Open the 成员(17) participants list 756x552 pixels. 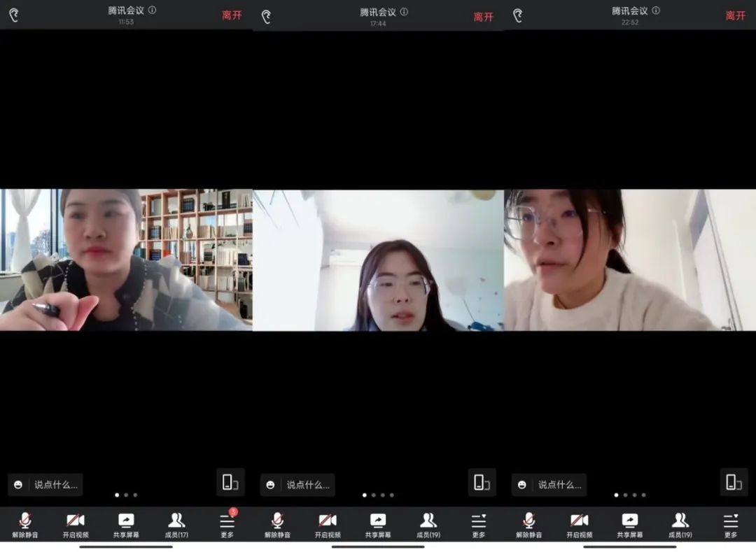point(176,524)
